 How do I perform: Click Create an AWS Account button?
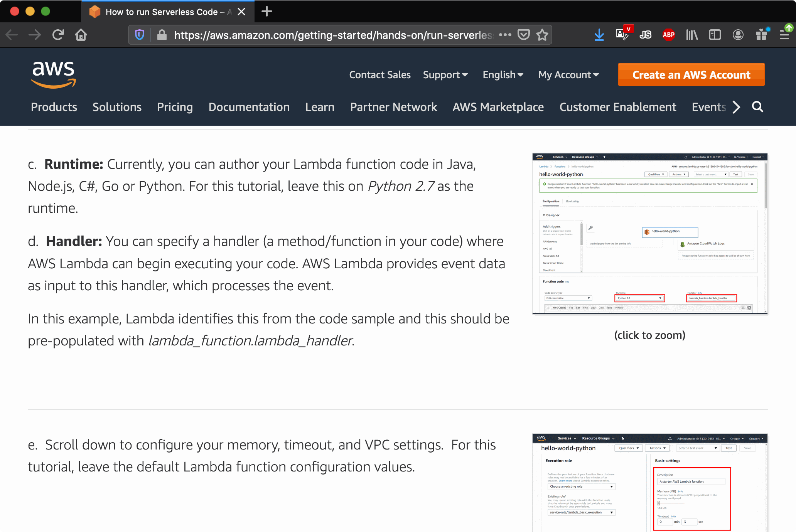pos(691,75)
